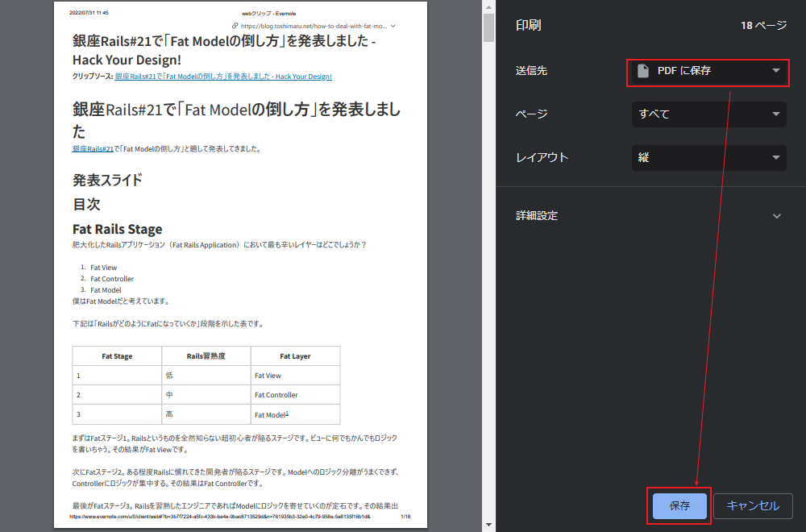Expand the 詳細設定 section chevron
The image size is (806, 532).
point(777,216)
